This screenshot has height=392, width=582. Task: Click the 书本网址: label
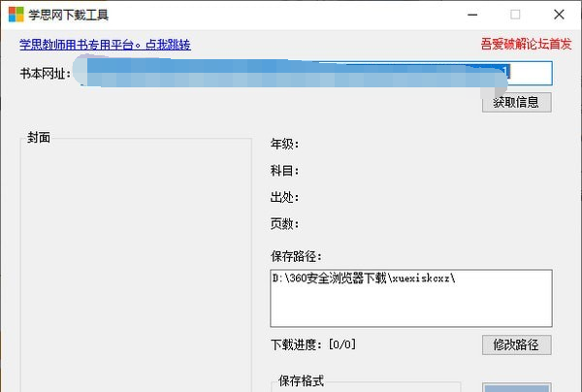click(x=45, y=74)
